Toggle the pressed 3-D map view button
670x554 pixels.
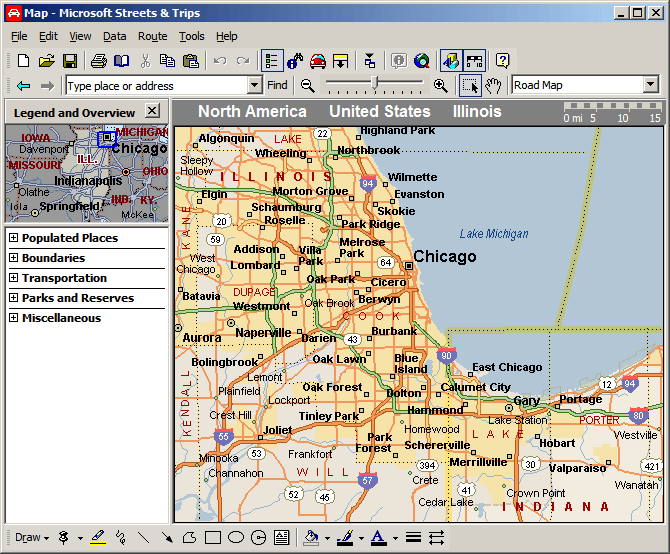click(451, 61)
